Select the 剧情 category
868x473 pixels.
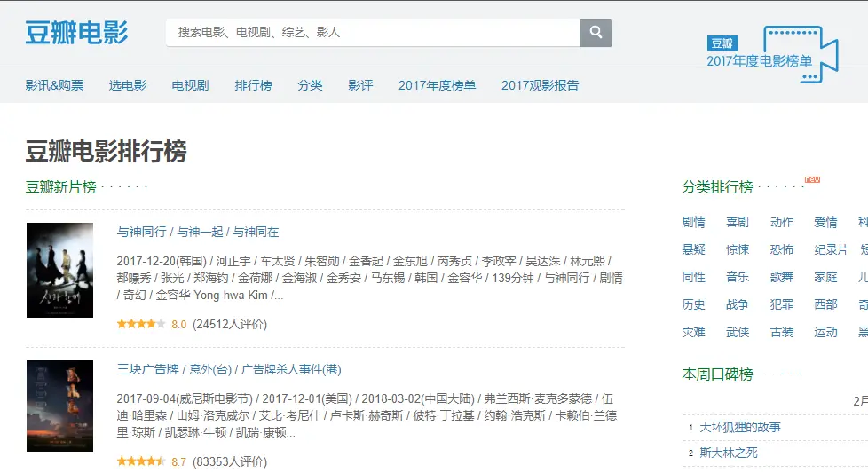click(x=694, y=222)
